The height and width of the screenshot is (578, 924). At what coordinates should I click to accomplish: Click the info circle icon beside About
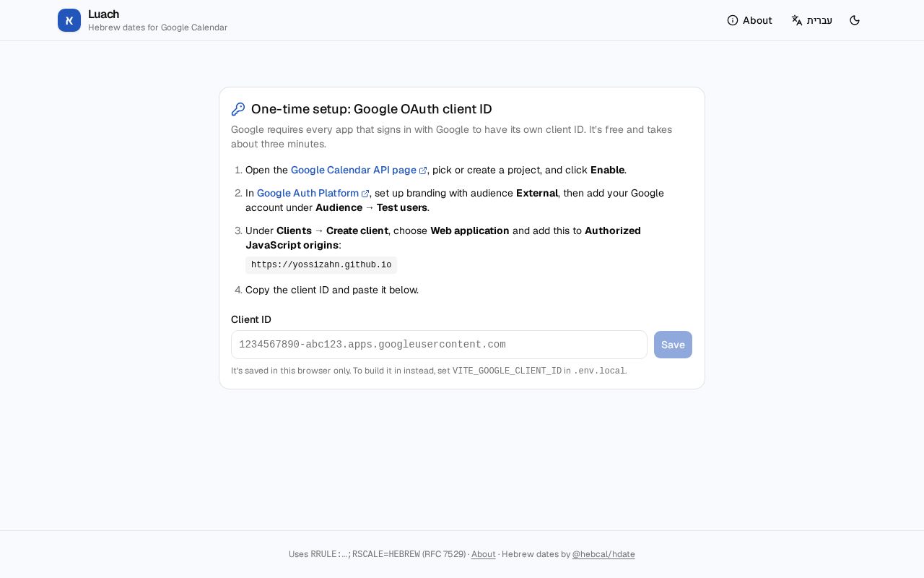point(733,20)
